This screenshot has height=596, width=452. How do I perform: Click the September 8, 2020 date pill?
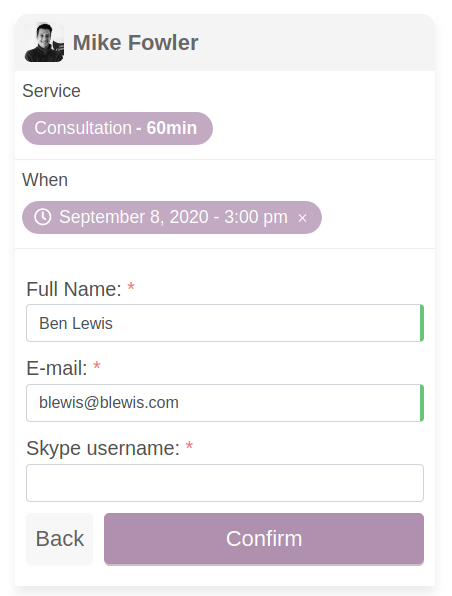[x=172, y=217]
